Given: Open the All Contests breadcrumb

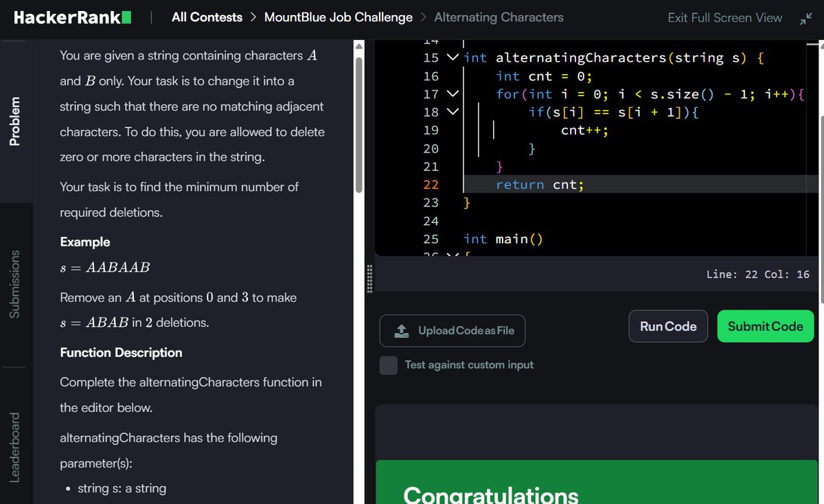Looking at the screenshot, I should click(x=207, y=17).
